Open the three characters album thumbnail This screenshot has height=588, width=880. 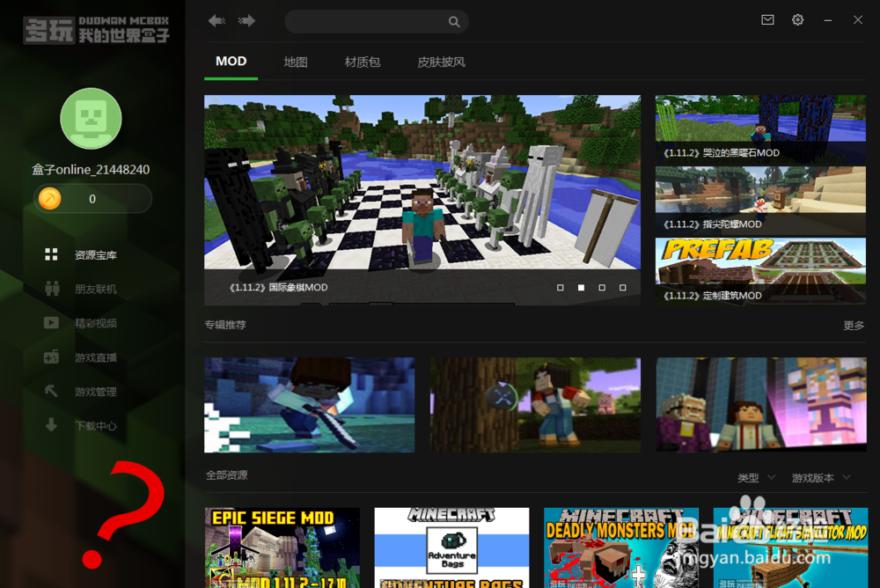point(761,405)
